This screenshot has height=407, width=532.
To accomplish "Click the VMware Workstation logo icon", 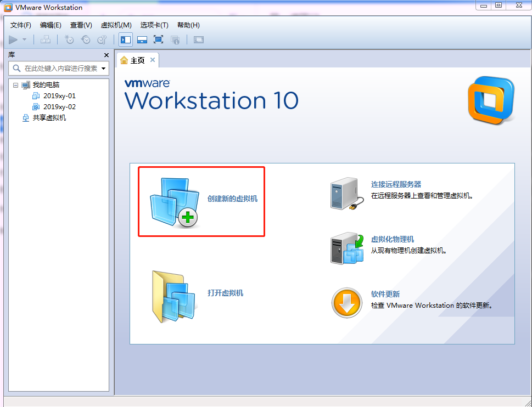I will click(491, 100).
